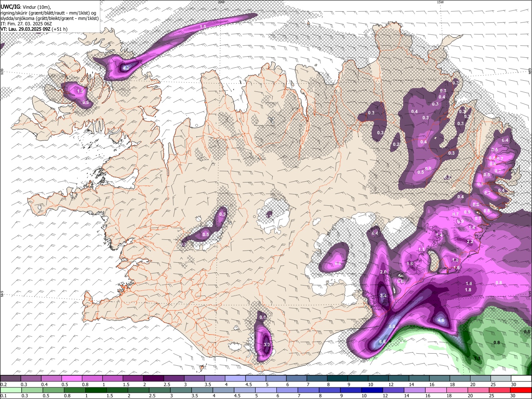Screen dimensions: 532x399
Task: Click the '15W' longitude label
Action: 440,2
